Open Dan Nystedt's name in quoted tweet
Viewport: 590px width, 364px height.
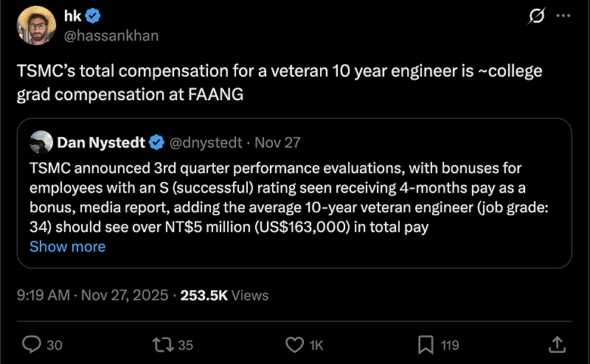[x=102, y=141]
